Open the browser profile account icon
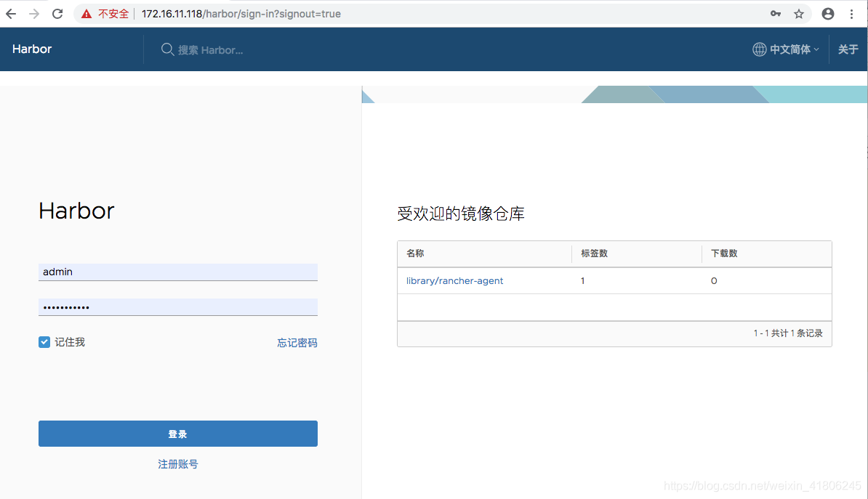Viewport: 868px width, 499px height. point(828,13)
